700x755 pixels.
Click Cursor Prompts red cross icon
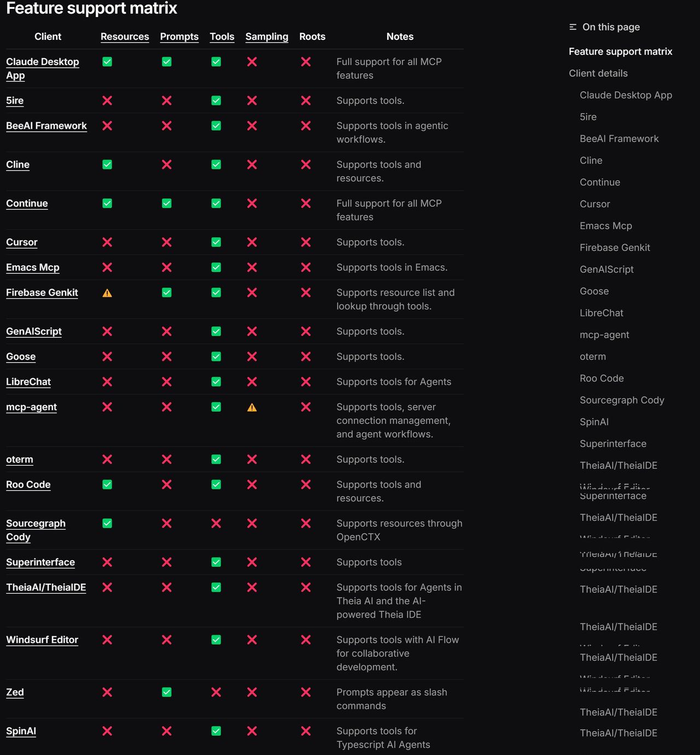pyautogui.click(x=167, y=242)
